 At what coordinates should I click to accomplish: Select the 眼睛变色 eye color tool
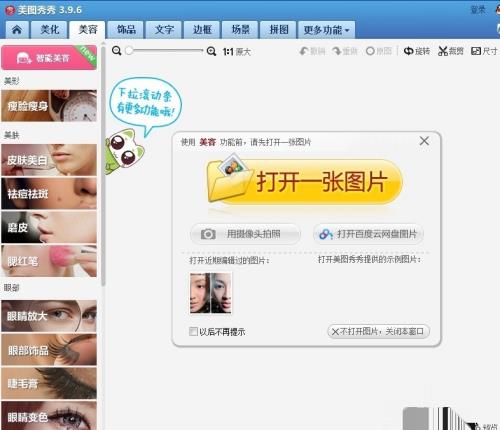[49, 416]
